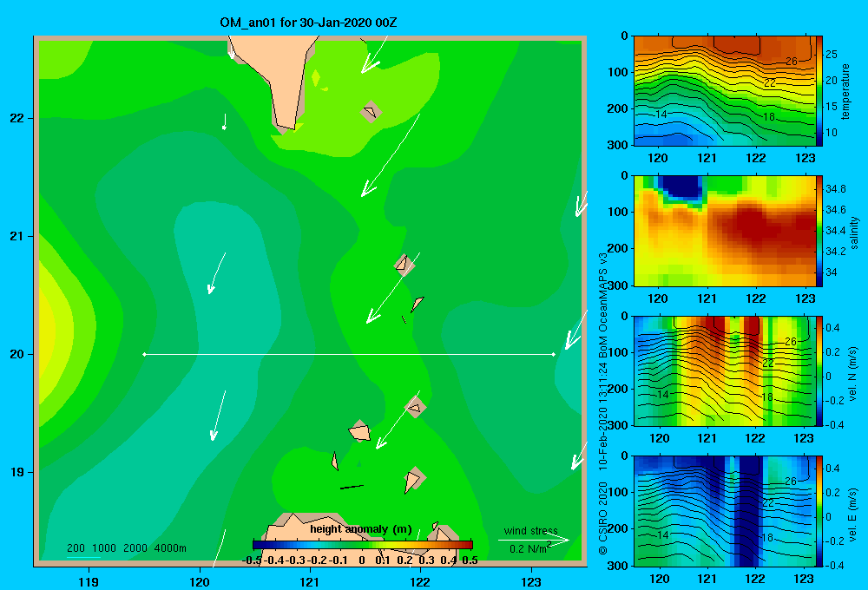Click latitude tick label 20 on main map
Image resolution: width=868 pixels, height=590 pixels.
[x=17, y=354]
